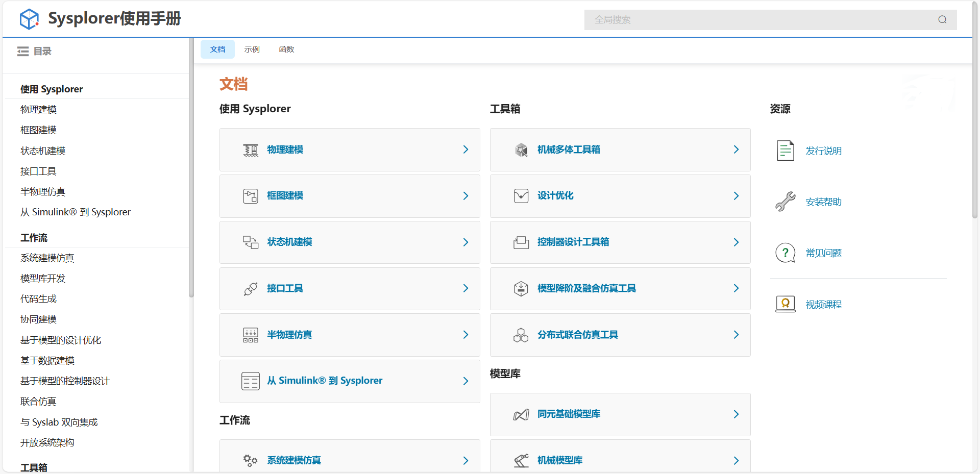
Task: Switch to the 示例 tab
Action: 252,49
